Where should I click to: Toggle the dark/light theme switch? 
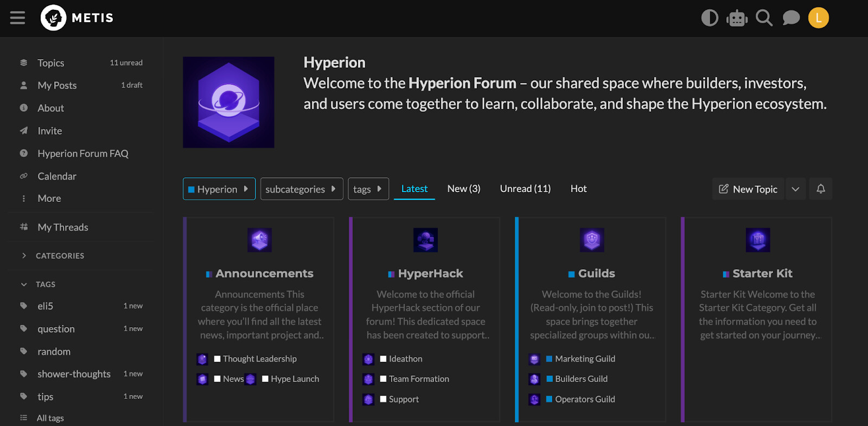pyautogui.click(x=710, y=18)
